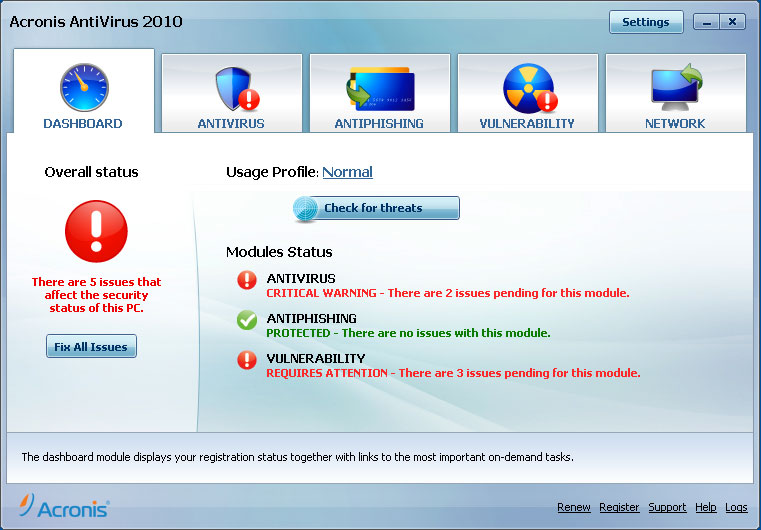Click the Antivirus shield icon
This screenshot has width=761, height=530.
pyautogui.click(x=237, y=89)
